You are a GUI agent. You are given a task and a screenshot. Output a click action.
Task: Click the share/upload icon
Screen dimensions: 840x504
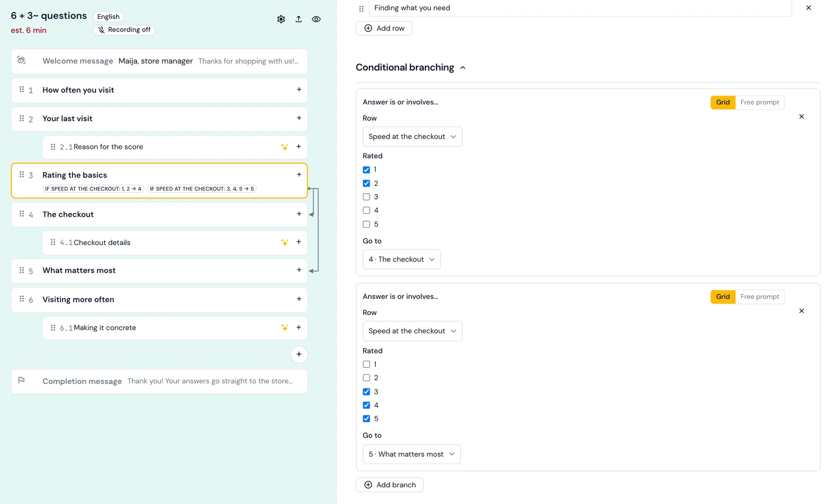click(298, 19)
